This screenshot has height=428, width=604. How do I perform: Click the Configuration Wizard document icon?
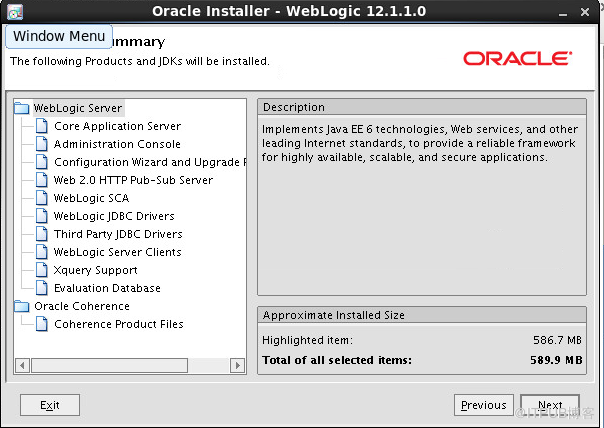point(42,162)
